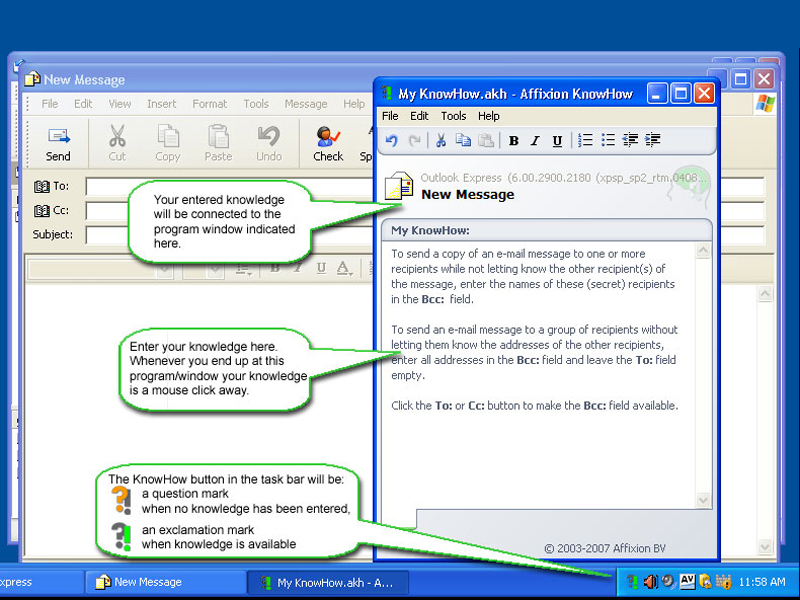Click the AV antivirus tray icon
The width and height of the screenshot is (800, 600).
tap(687, 582)
